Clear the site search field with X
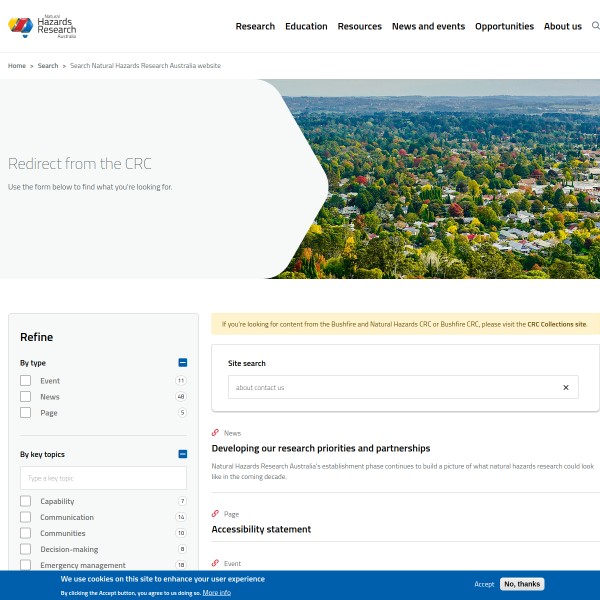Image resolution: width=600 pixels, height=600 pixels. click(x=565, y=388)
